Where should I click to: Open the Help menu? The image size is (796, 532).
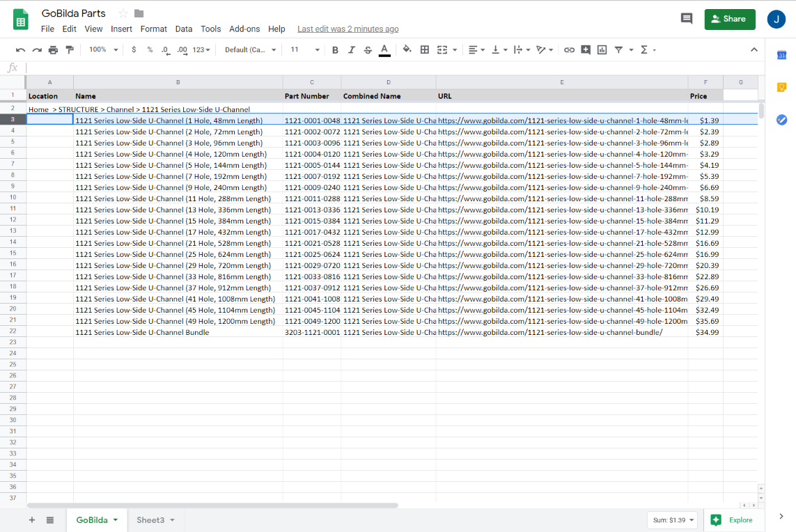tap(276, 29)
